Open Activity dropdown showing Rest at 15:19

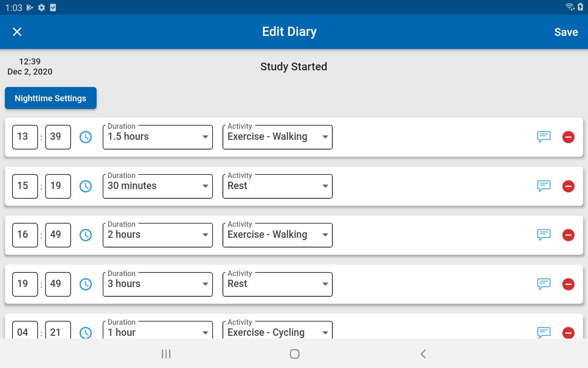tap(277, 186)
